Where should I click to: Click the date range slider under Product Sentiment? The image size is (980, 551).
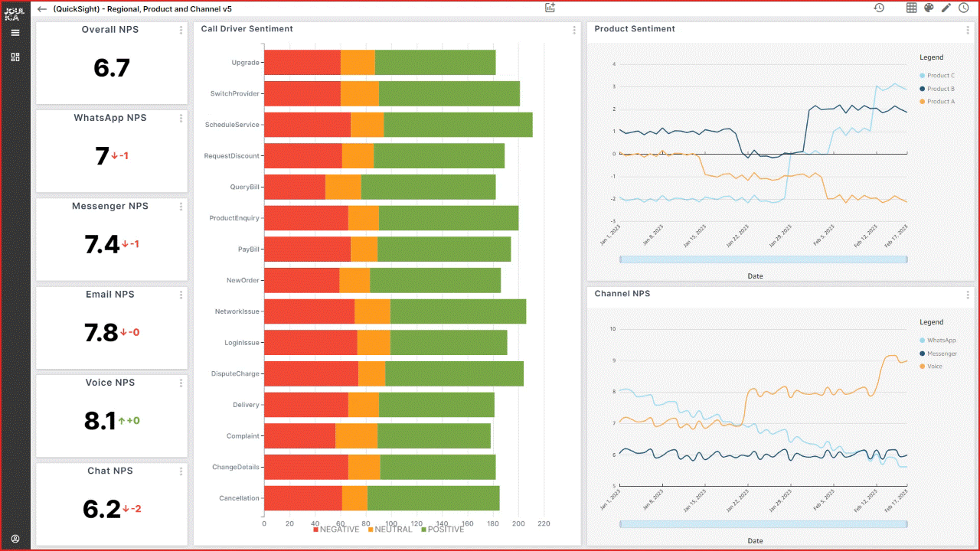763,259
